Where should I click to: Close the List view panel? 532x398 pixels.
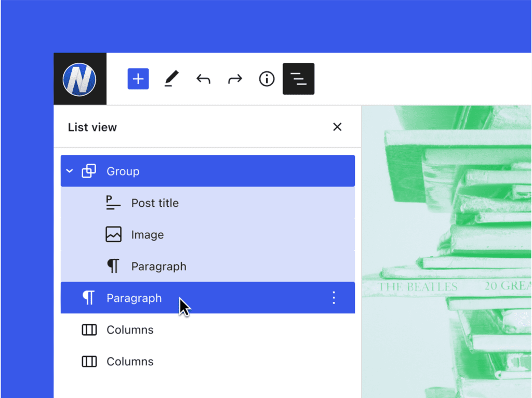pyautogui.click(x=337, y=127)
